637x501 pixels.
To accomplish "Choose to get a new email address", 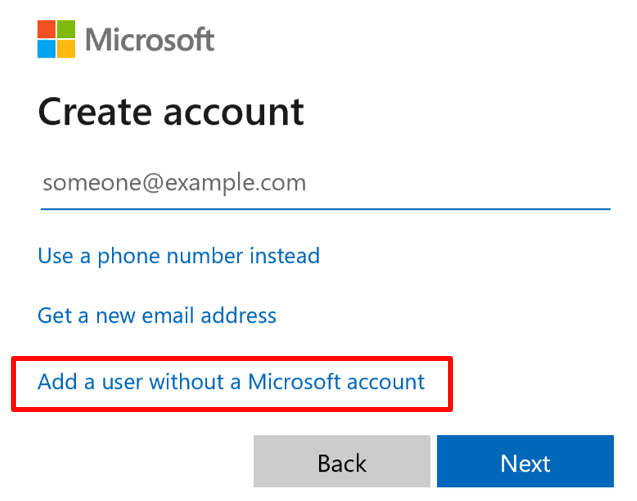I will tap(157, 316).
